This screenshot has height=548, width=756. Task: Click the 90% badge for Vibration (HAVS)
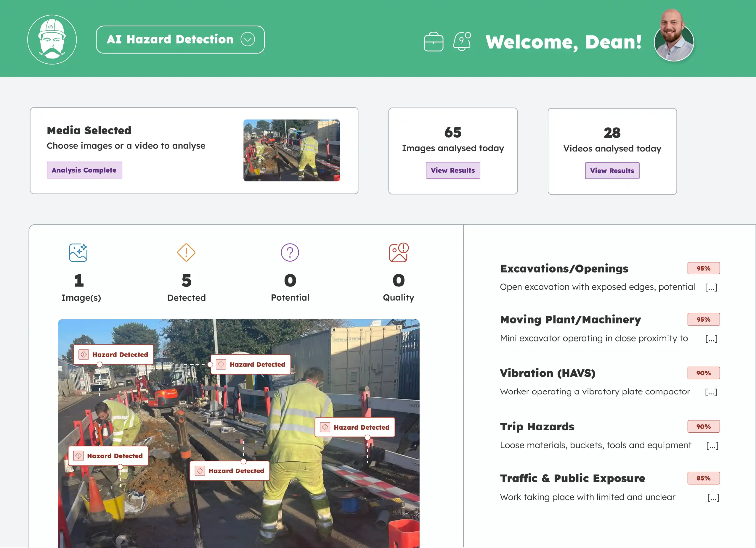(703, 373)
